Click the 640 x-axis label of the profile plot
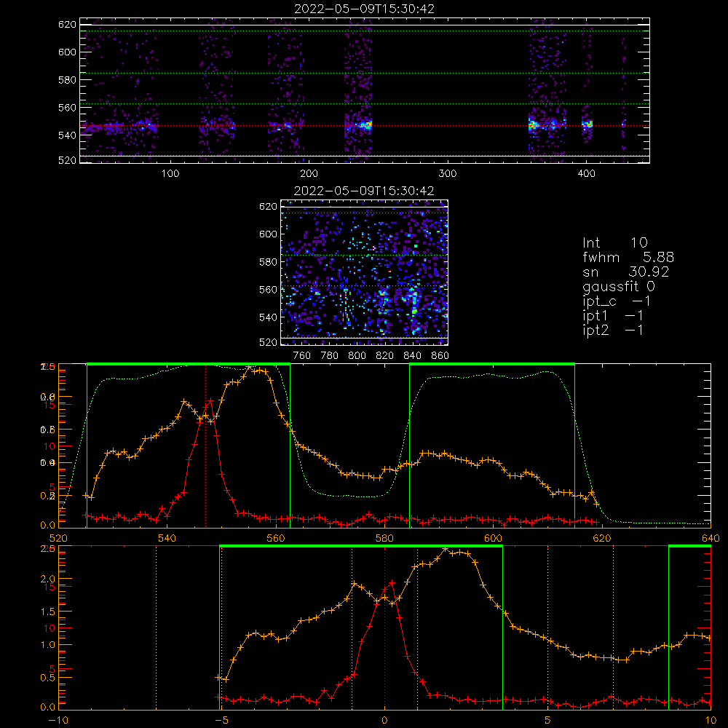The width and height of the screenshot is (728, 728). click(x=711, y=538)
